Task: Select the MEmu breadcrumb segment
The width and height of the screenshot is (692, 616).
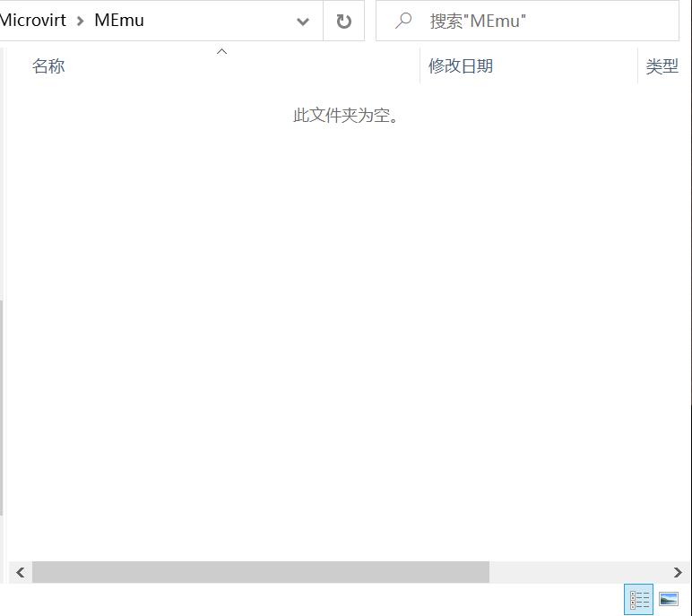Action: pos(119,20)
